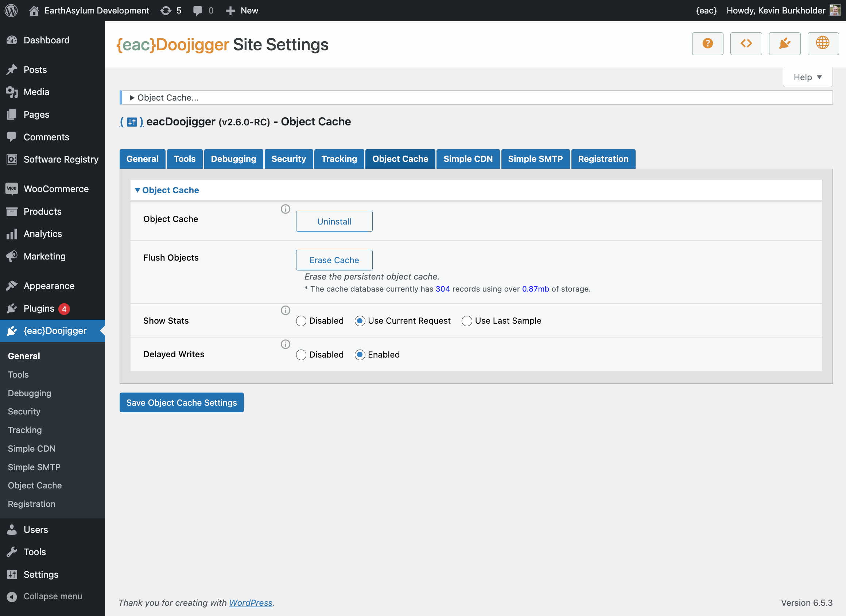The image size is (846, 616).
Task: Select Use Current Request for Show Stats
Action: [x=360, y=321]
